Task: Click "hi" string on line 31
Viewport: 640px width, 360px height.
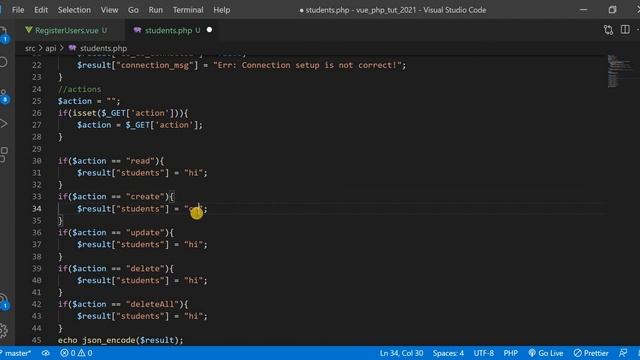Action: (x=193, y=173)
